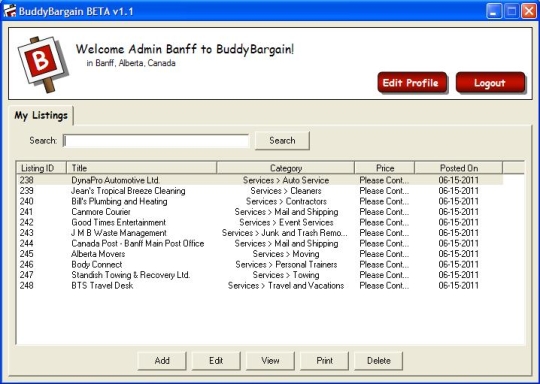Click listing ID 244
Screen dimensions: 540x384
[x=27, y=243]
